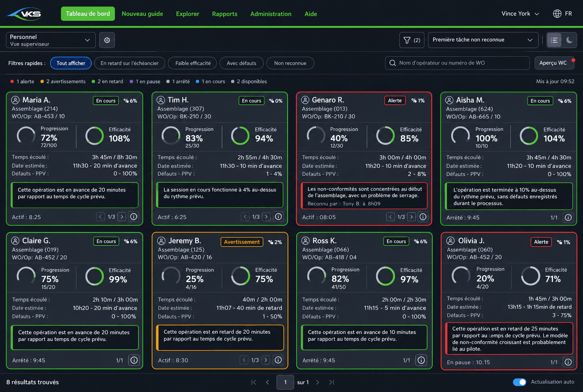Expand Personnel Vue superviseur dropdown
The image size is (583, 392).
(x=51, y=40)
